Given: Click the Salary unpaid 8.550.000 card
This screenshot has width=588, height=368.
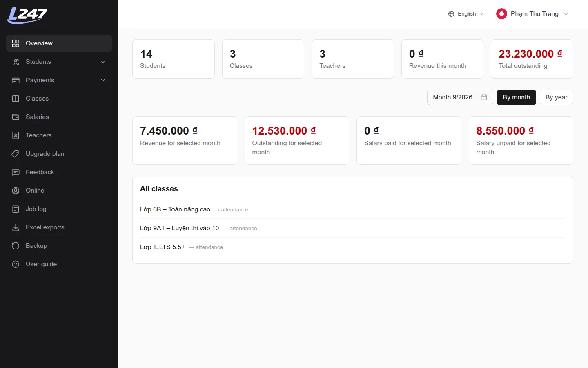Looking at the screenshot, I should click(x=521, y=141).
